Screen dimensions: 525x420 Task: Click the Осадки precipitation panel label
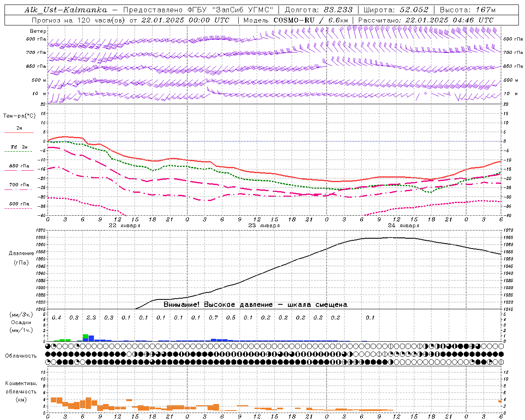coord(21,322)
